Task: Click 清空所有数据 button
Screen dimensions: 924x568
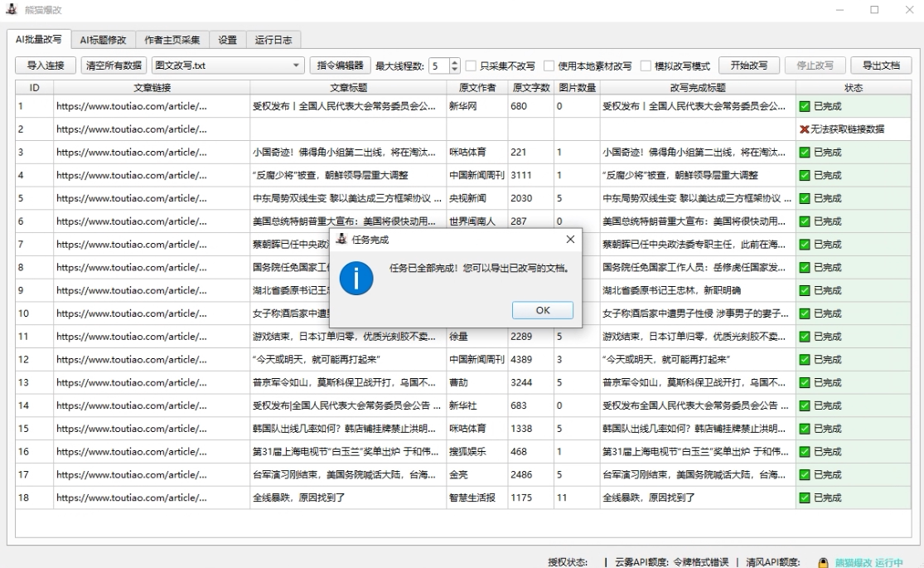Action: point(114,66)
